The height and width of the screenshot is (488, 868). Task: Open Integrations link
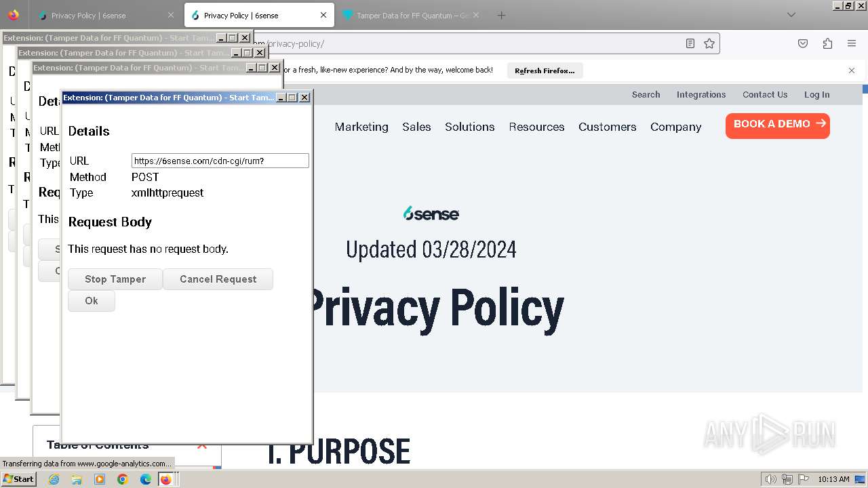(701, 95)
